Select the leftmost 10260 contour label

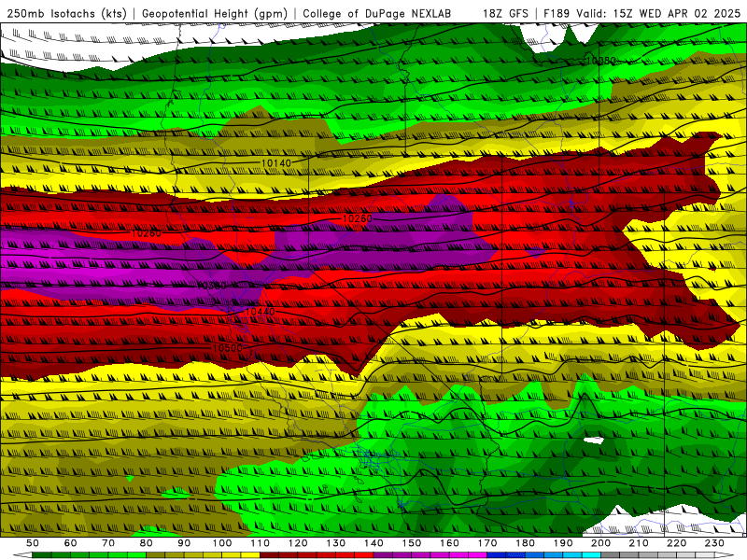[147, 233]
